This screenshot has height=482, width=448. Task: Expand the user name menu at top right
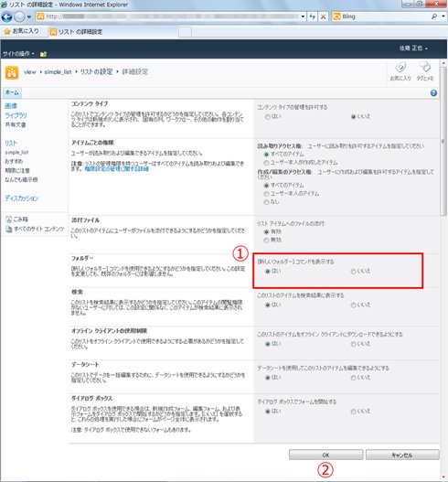pyautogui.click(x=413, y=48)
